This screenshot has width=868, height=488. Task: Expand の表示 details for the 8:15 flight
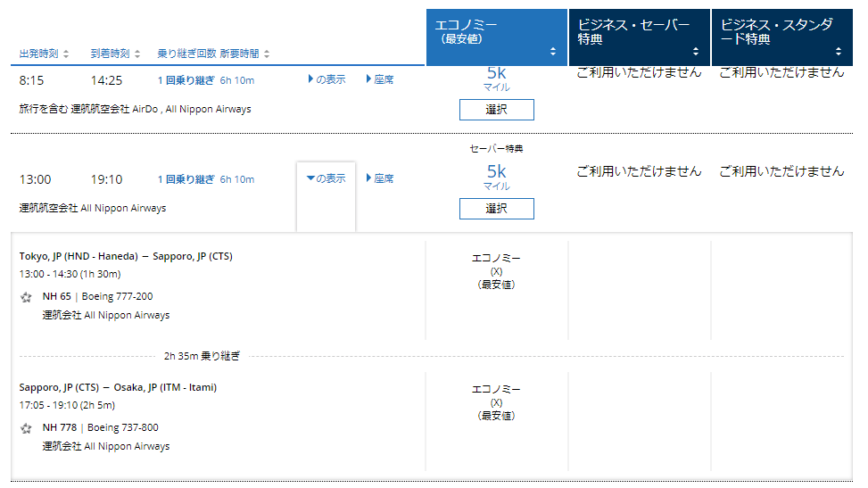[327, 79]
